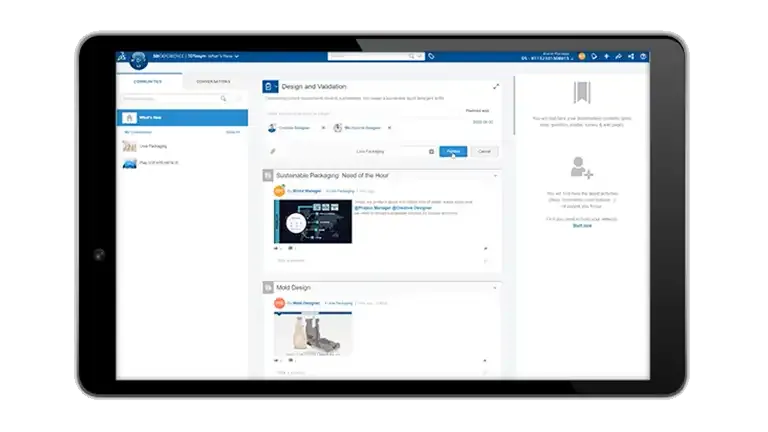
Task: Expand the Sustainable Packaging post options chevron
Action: click(x=495, y=175)
